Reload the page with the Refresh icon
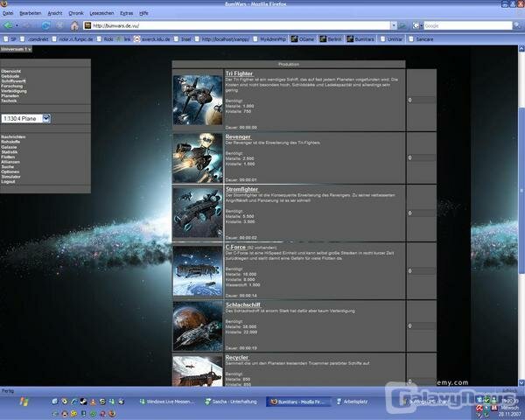The image size is (525, 420). point(45,25)
